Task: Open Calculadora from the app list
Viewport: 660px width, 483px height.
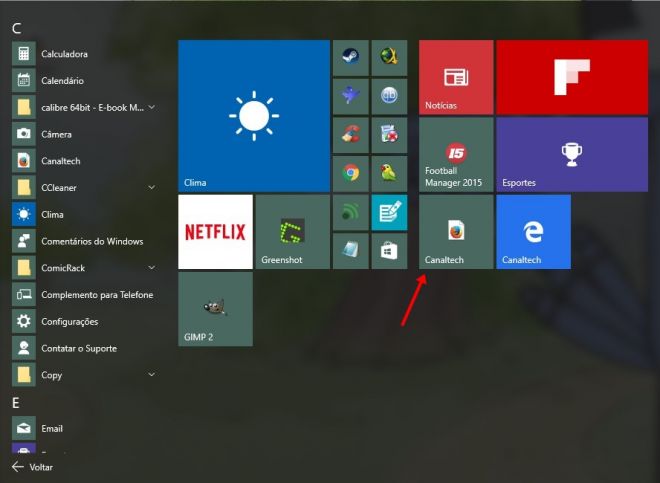Action: coord(84,54)
